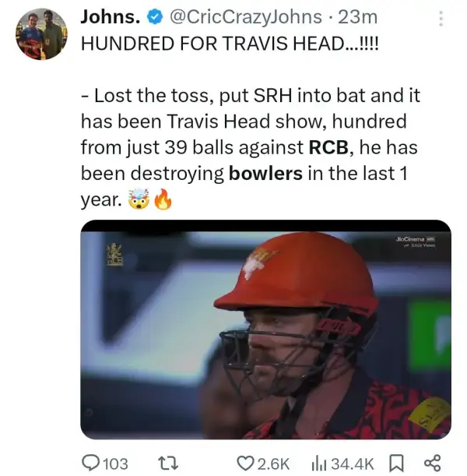Click the 34.4K views count
This screenshot has width=467, height=476.
[x=353, y=464]
